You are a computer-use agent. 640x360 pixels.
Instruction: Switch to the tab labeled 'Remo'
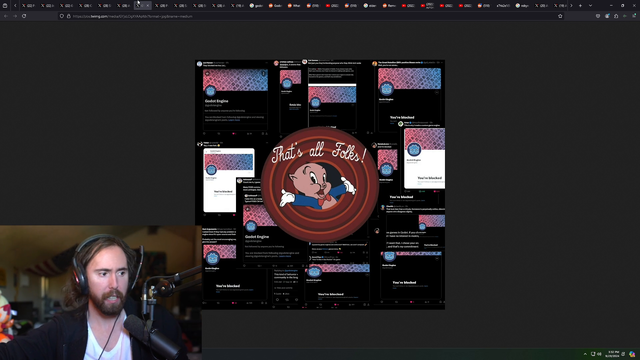coord(389,6)
